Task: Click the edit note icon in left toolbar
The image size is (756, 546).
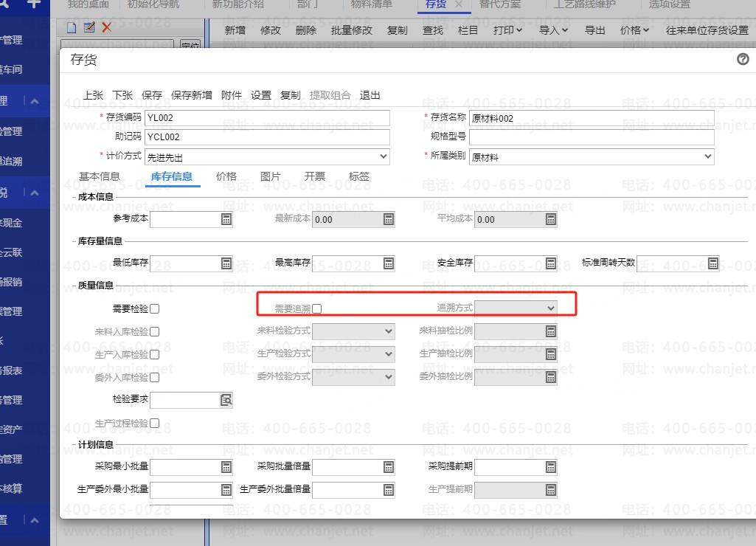Action: (x=89, y=28)
